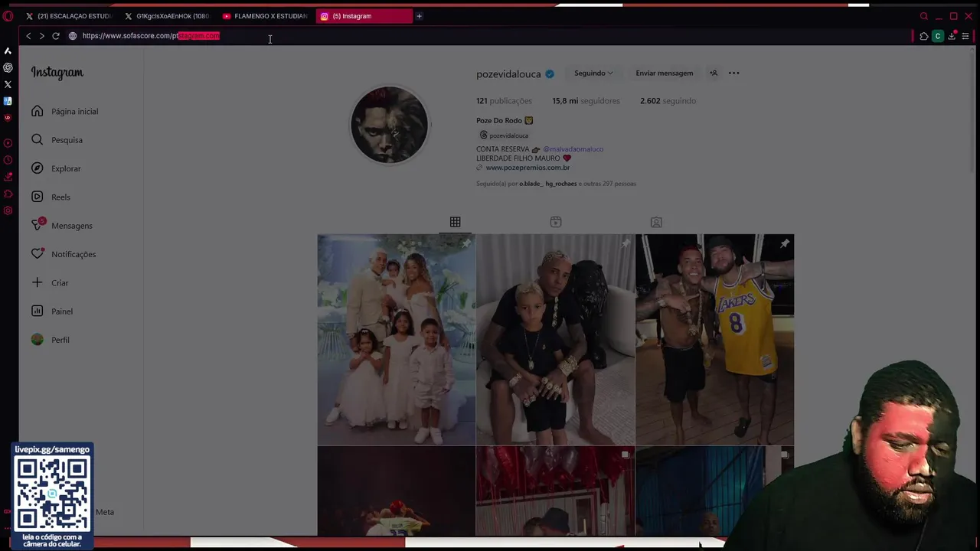Open Perfil in Instagram sidebar
Screen dimensions: 980x551
(51, 340)
